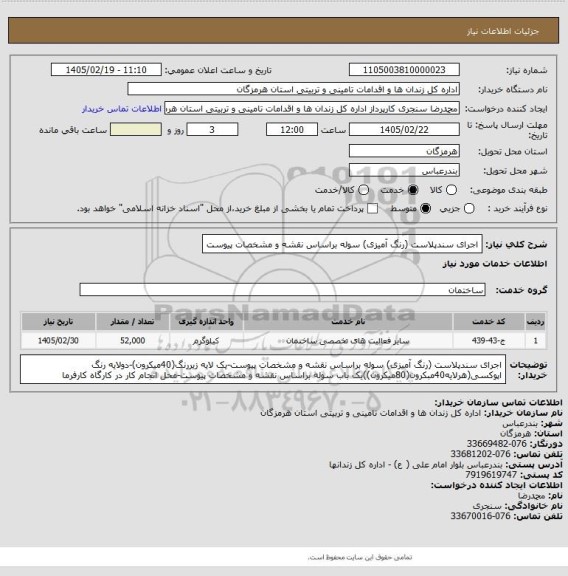Click the تعداد / مقدار column header

pos(132,322)
